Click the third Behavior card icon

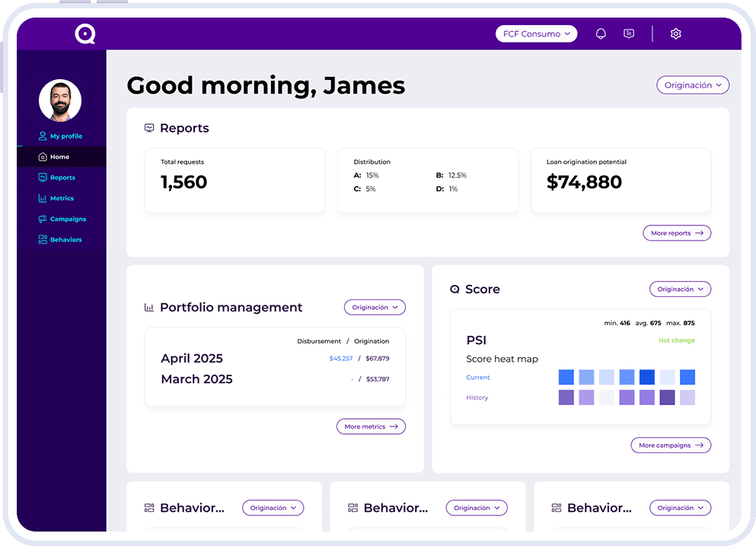[x=557, y=508]
